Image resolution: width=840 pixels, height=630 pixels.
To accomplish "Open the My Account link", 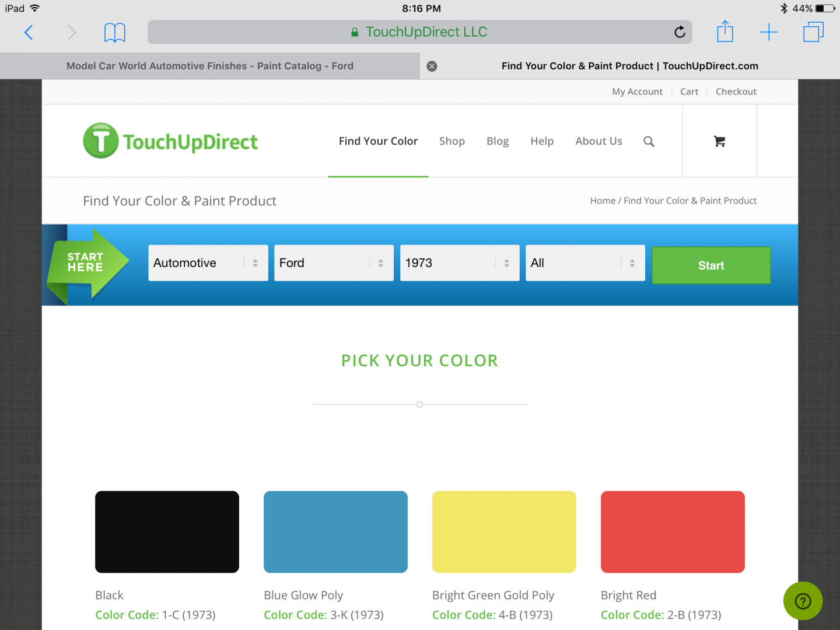I will pyautogui.click(x=637, y=92).
